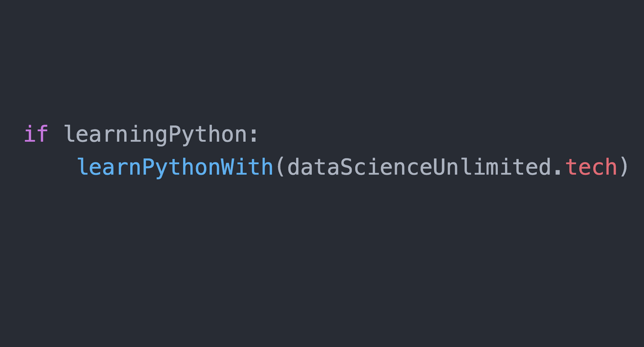The height and width of the screenshot is (347, 644).
Task: Place cursor on the closing parenthesis
Action: click(624, 167)
